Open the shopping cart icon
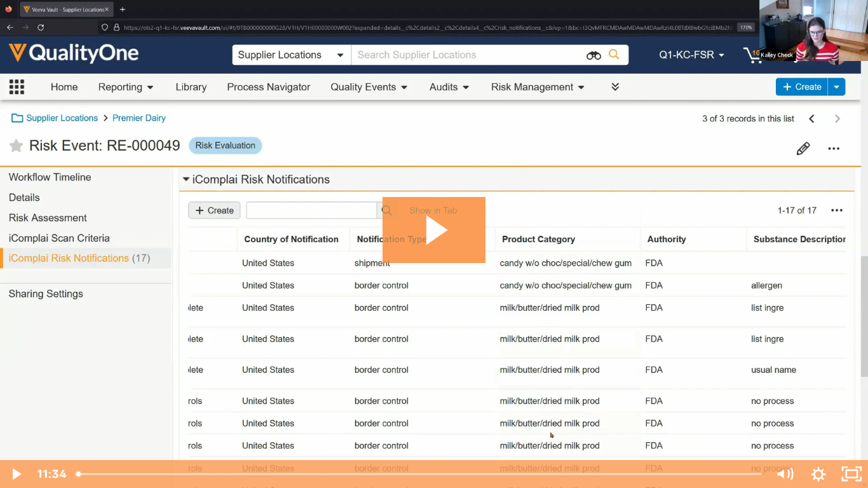 (751, 55)
